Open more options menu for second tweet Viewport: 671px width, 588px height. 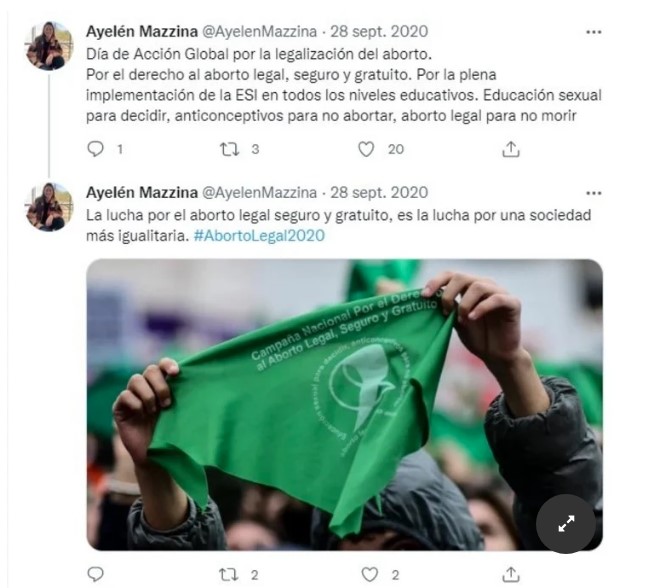click(594, 193)
